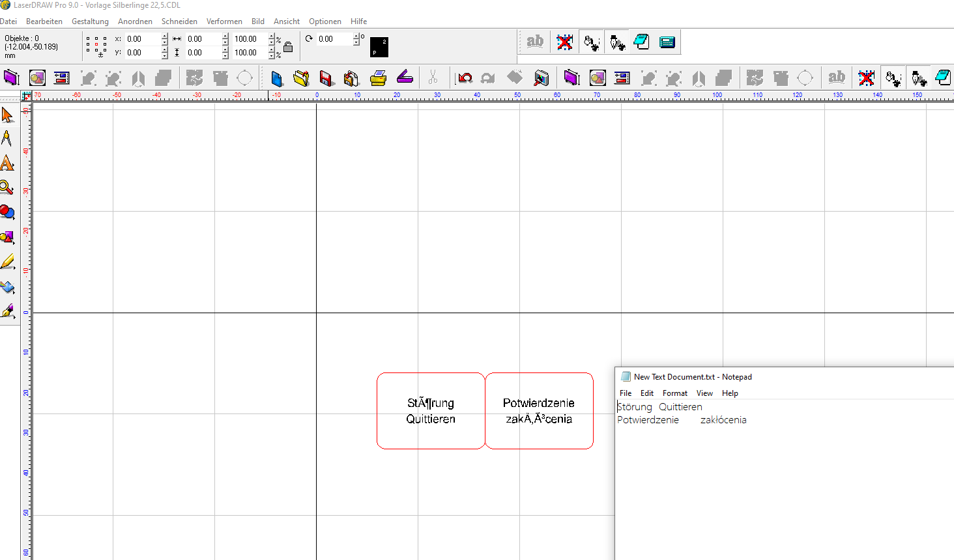
Task: Click the y position input field
Action: click(142, 53)
